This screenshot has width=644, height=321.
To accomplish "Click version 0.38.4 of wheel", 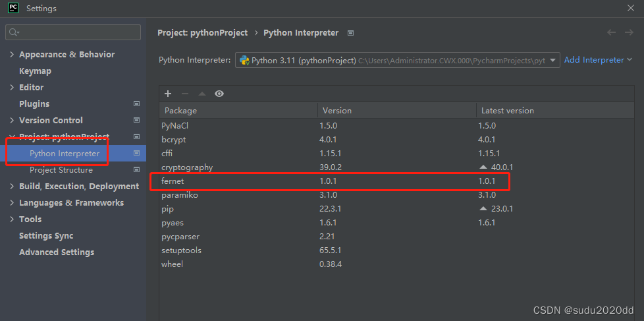I will tap(331, 264).
